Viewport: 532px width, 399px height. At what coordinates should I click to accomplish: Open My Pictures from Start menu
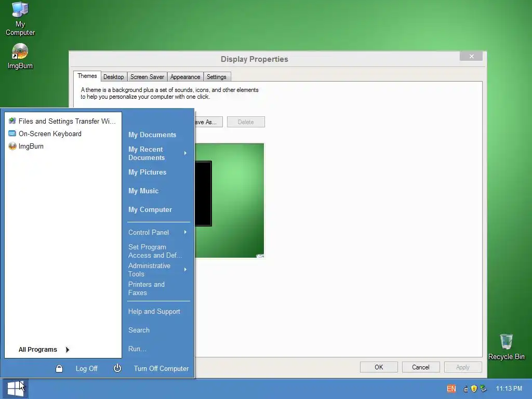click(x=147, y=172)
